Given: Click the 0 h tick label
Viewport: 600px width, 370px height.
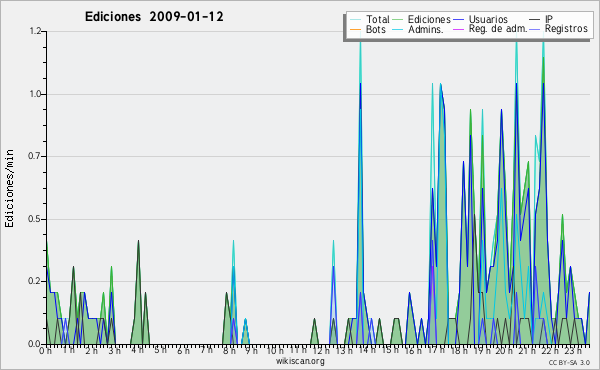Looking at the screenshot, I should click(45, 351).
